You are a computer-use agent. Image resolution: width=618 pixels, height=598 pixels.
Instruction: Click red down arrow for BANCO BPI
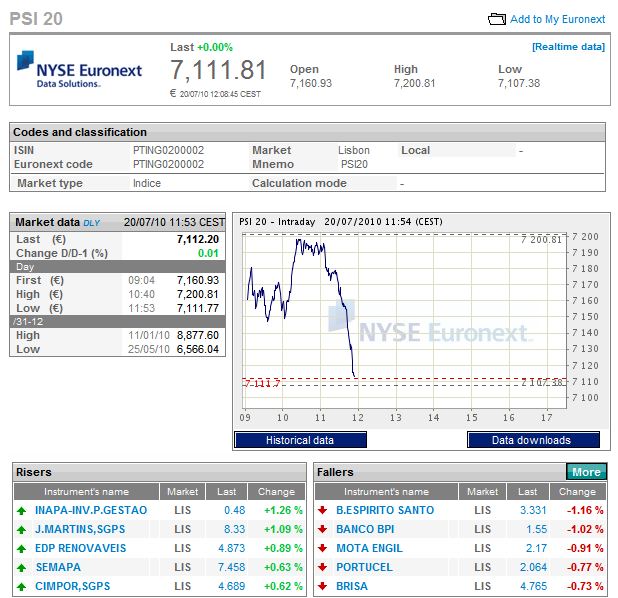point(322,529)
